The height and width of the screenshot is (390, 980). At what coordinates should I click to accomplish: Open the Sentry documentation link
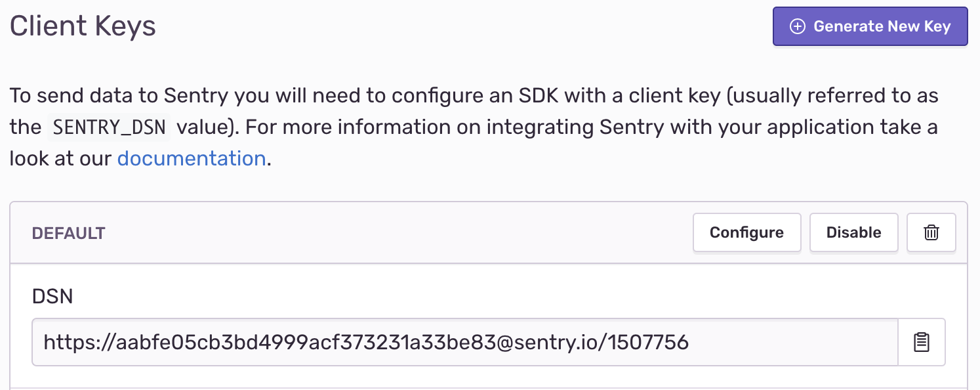(191, 158)
